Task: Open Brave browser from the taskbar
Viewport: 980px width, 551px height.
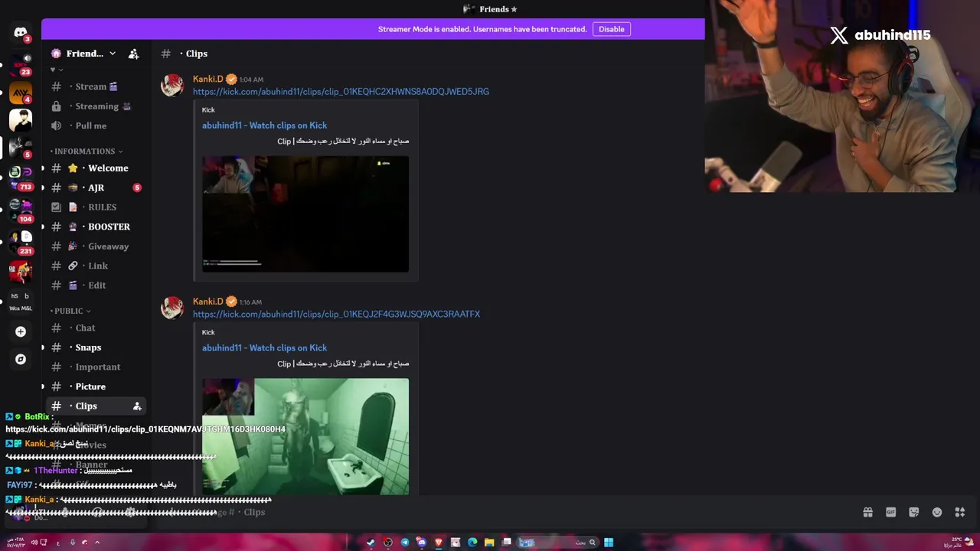Action: 438,543
